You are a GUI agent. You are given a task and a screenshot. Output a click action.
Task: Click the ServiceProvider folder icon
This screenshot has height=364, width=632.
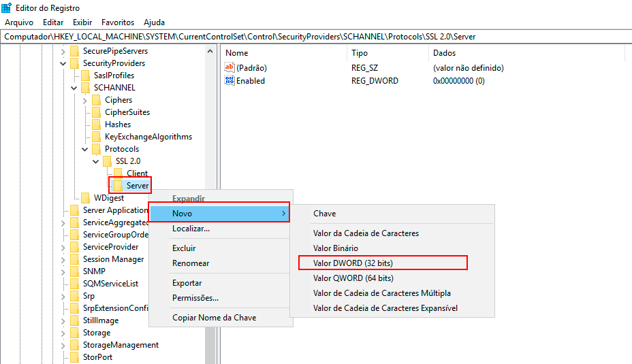click(74, 247)
